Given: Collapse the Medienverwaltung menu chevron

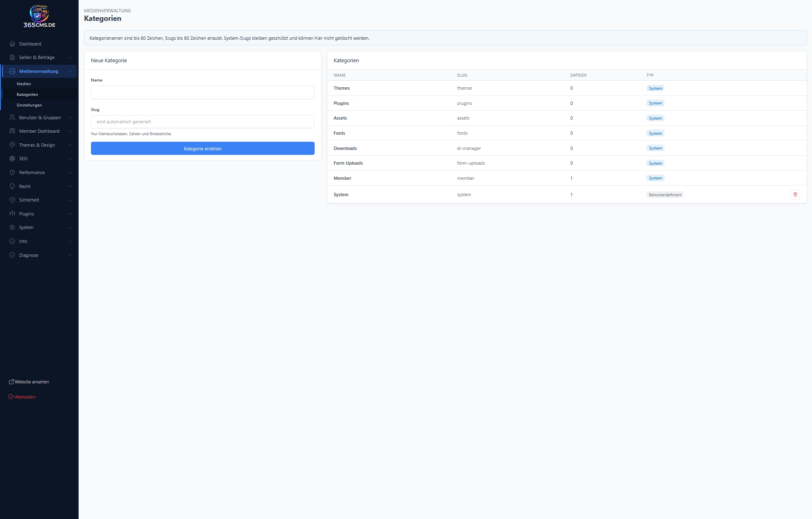Looking at the screenshot, I should tap(70, 72).
